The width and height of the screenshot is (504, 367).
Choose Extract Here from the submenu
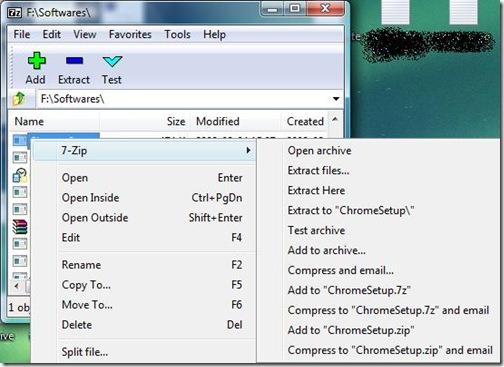pos(316,190)
